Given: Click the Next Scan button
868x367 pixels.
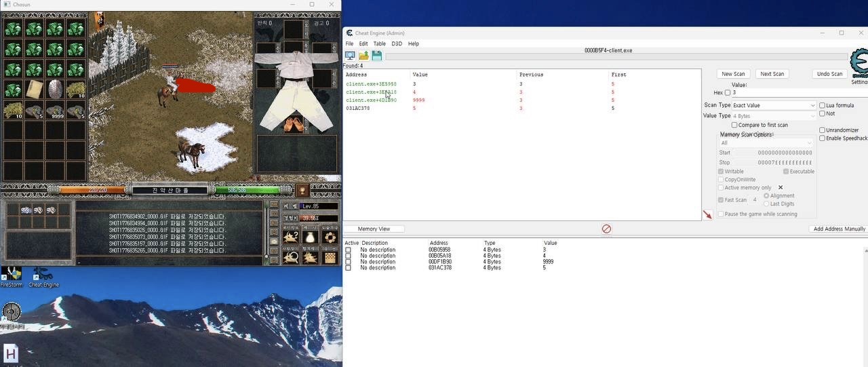Looking at the screenshot, I should coord(772,74).
